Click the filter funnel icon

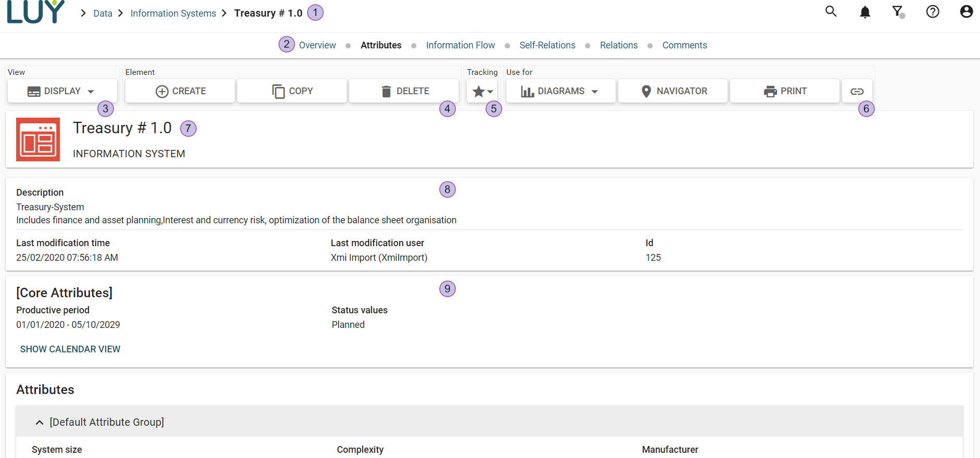tap(898, 11)
